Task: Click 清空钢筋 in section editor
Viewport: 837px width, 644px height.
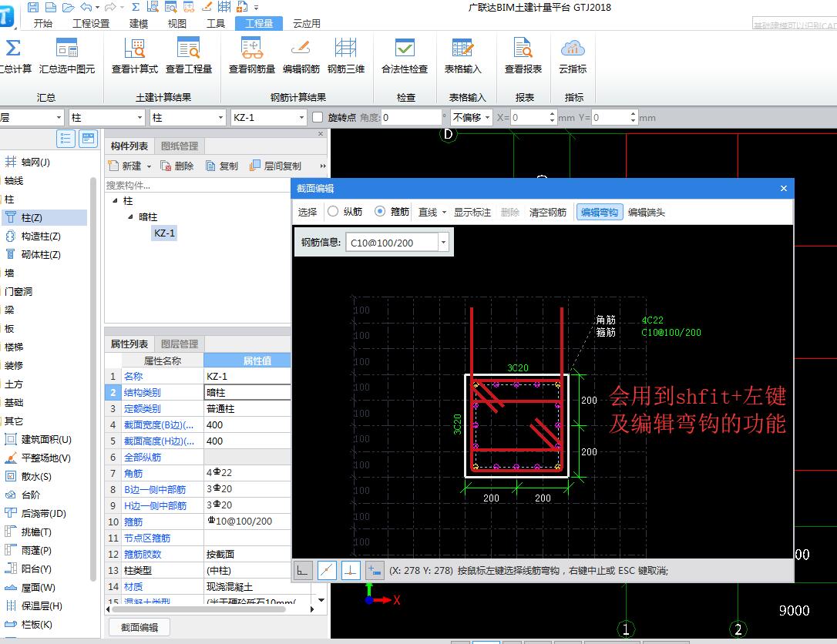Action: tap(547, 213)
